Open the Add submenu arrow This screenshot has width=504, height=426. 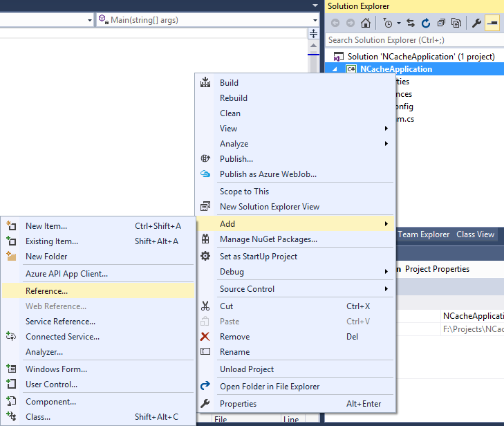click(386, 224)
